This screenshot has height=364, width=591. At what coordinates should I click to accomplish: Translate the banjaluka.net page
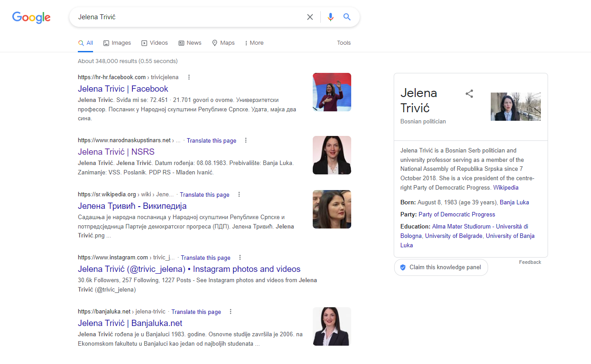coord(196,312)
